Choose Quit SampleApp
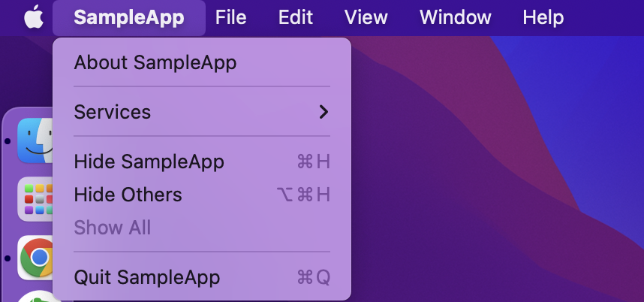644x302 pixels. coord(202,277)
